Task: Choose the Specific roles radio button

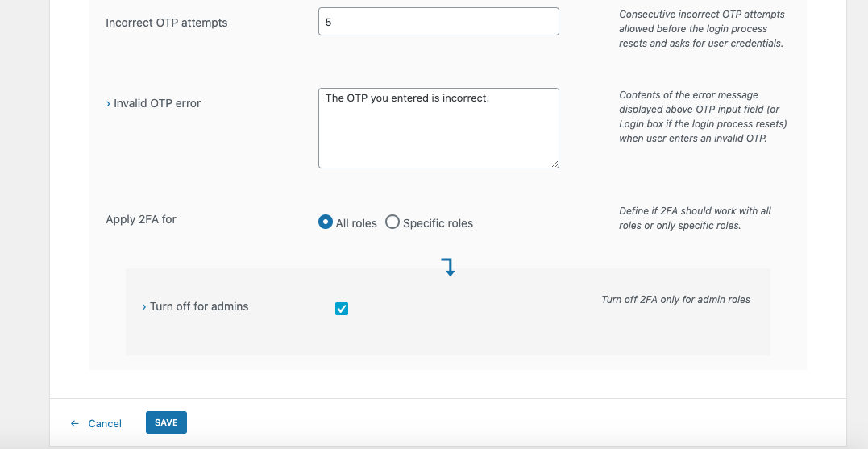Action: 392,222
